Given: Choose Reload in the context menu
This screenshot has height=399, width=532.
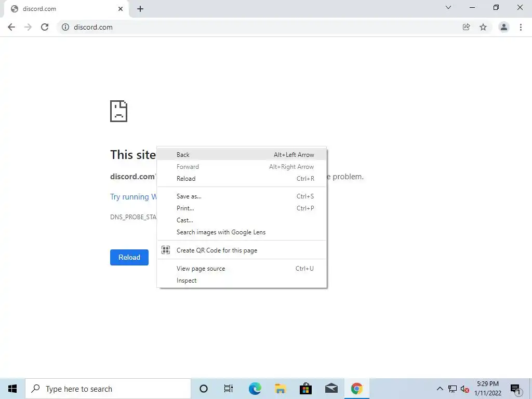Looking at the screenshot, I should click(242, 179).
